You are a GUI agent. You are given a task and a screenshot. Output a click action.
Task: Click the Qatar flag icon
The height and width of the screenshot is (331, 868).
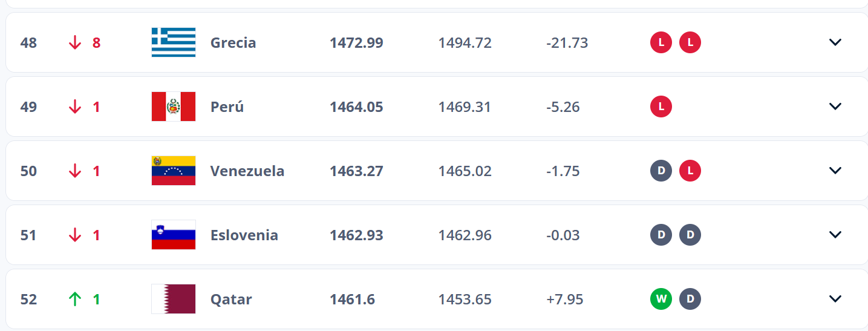pyautogui.click(x=173, y=299)
